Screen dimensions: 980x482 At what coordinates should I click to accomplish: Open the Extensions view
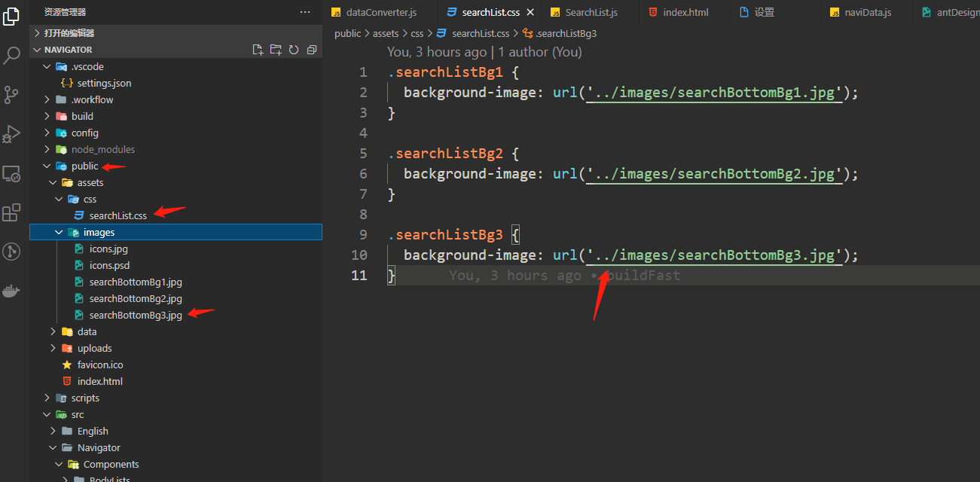pos(11,213)
